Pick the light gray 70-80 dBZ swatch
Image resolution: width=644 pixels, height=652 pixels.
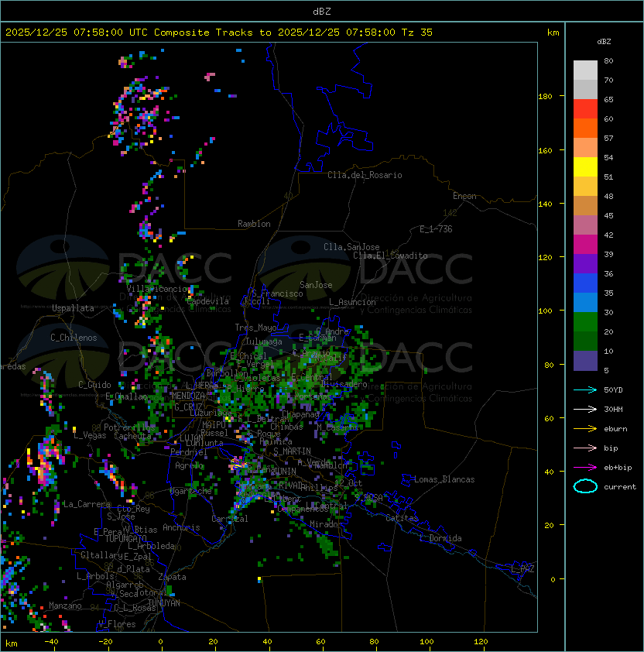point(585,70)
